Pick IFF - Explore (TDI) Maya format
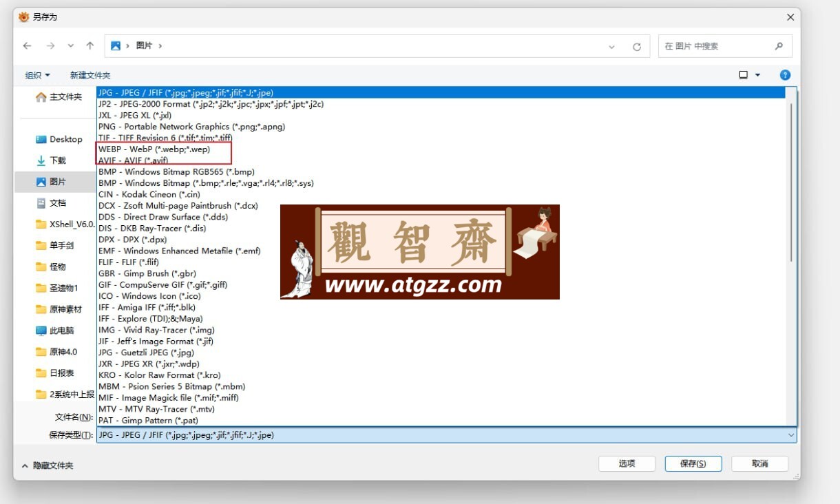Viewport: 840px width, 504px height. tap(441, 318)
